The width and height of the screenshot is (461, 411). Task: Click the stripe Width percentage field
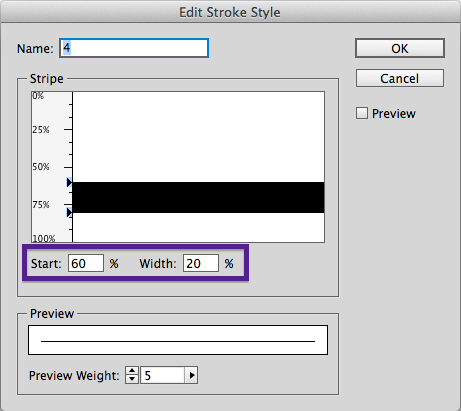click(x=201, y=263)
